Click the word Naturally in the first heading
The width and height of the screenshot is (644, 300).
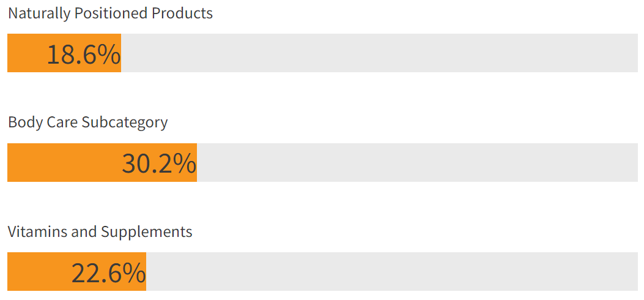[39, 13]
